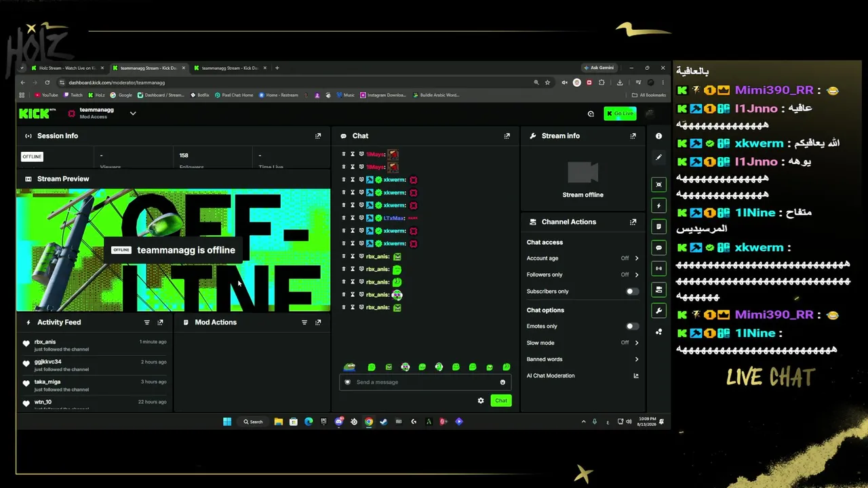Pop out the Stream info panel

tap(633, 136)
